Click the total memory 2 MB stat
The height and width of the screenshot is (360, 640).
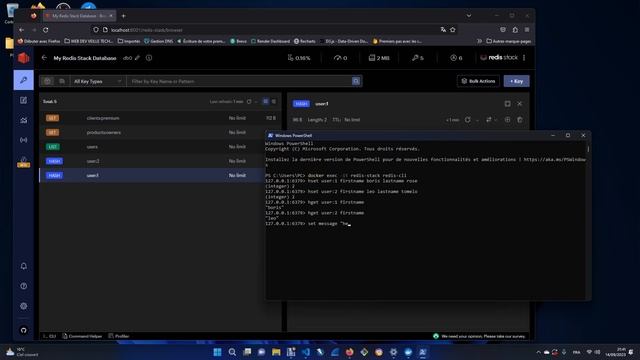379,58
